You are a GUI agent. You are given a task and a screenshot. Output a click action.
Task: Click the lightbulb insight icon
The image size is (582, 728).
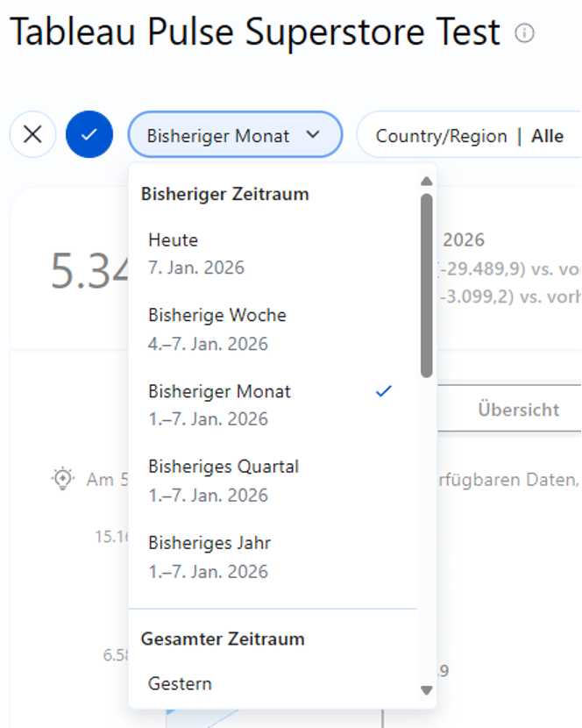pyautogui.click(x=62, y=479)
